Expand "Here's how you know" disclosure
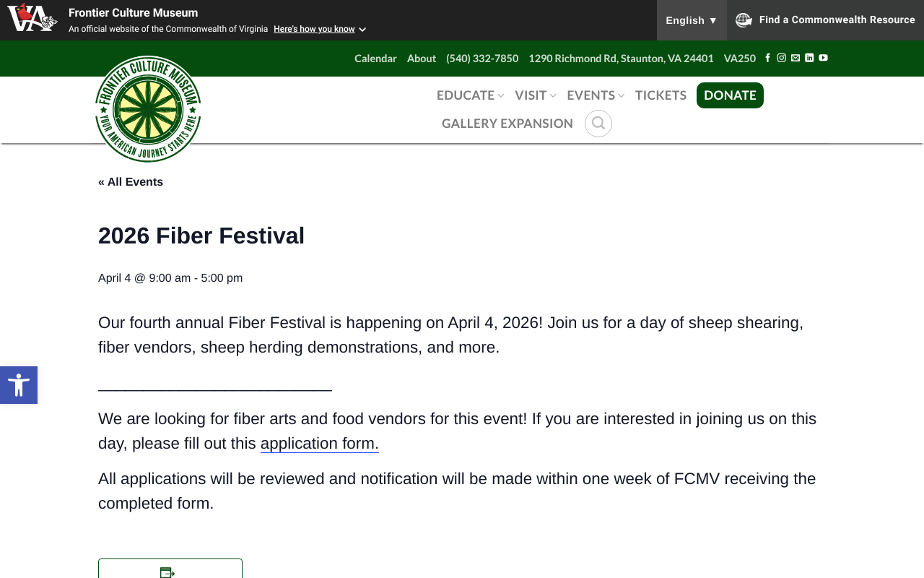The image size is (924, 578). pos(320,29)
